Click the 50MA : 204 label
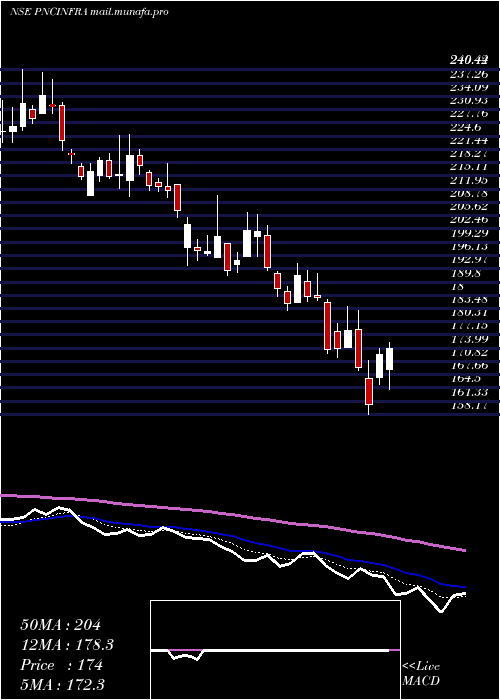This screenshot has width=500, height=700. pos(61,625)
